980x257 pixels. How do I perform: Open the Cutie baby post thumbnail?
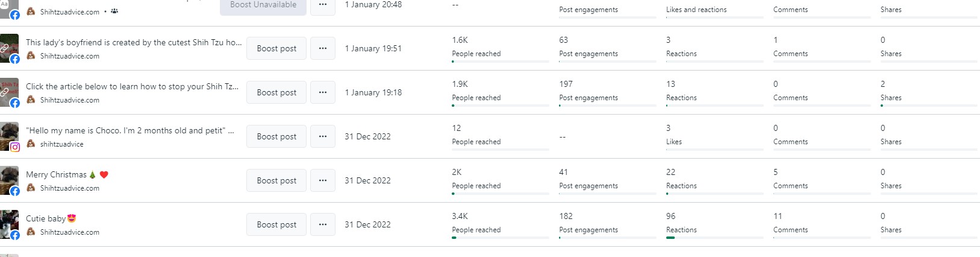click(8, 222)
